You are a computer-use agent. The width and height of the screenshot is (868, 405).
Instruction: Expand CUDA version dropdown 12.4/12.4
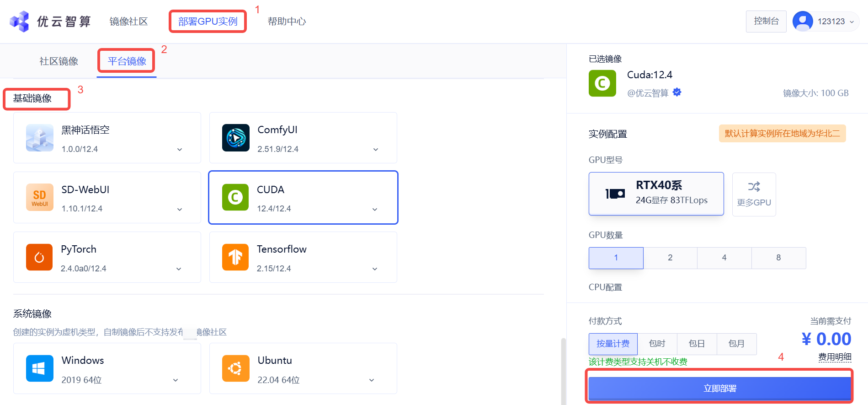tap(375, 209)
